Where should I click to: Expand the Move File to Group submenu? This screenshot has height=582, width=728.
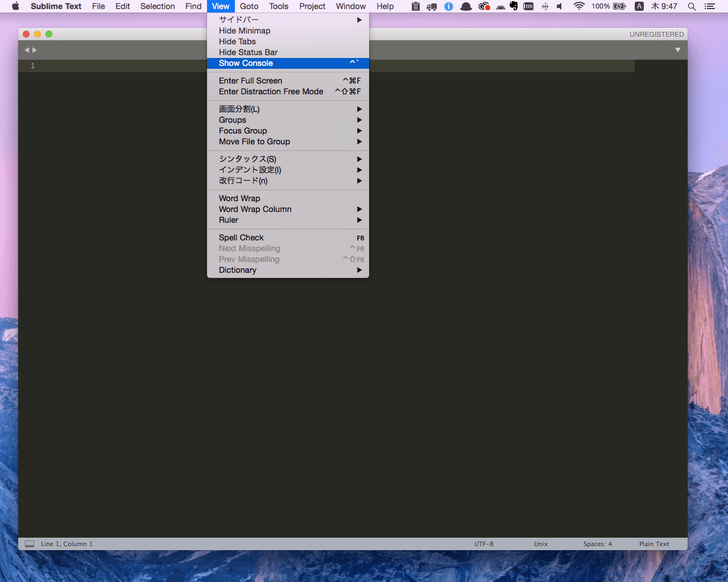(x=288, y=142)
